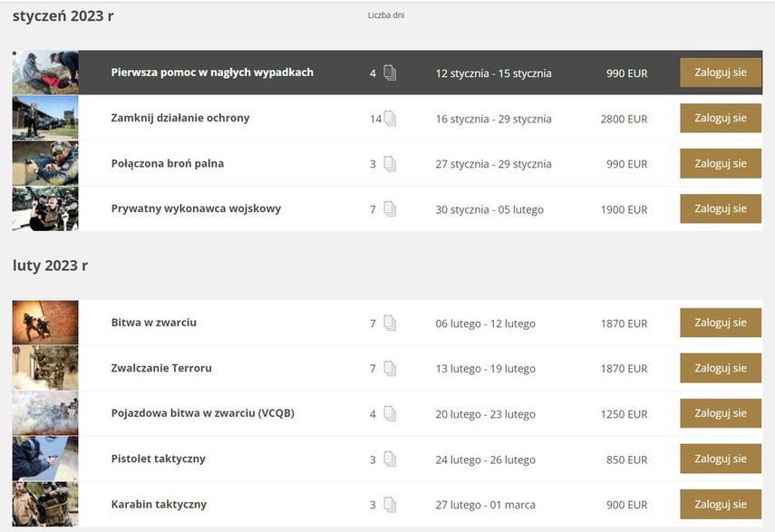Click Zaloguj sie for Zwalczanie Terroru
This screenshot has height=532, width=775.
[721, 368]
